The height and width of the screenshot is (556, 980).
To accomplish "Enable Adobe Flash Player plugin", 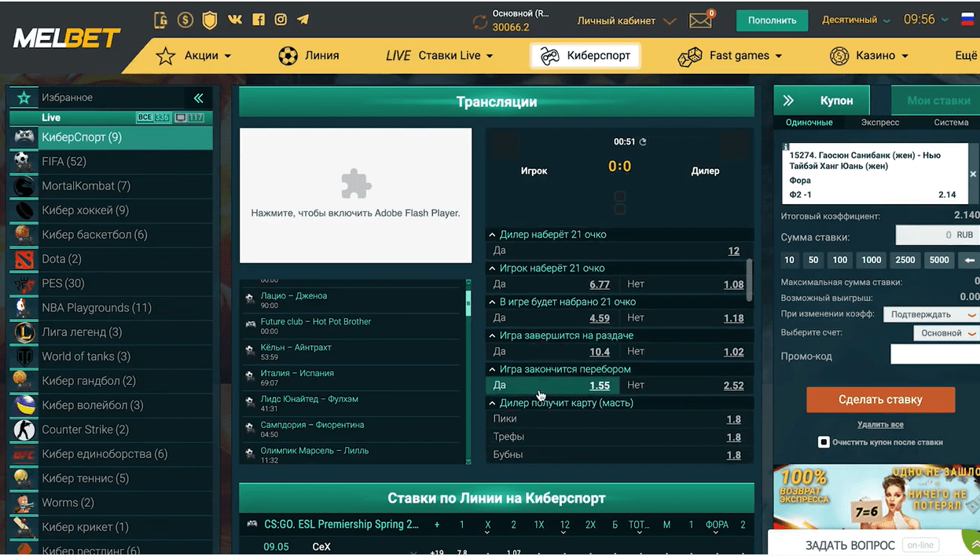I will (355, 196).
